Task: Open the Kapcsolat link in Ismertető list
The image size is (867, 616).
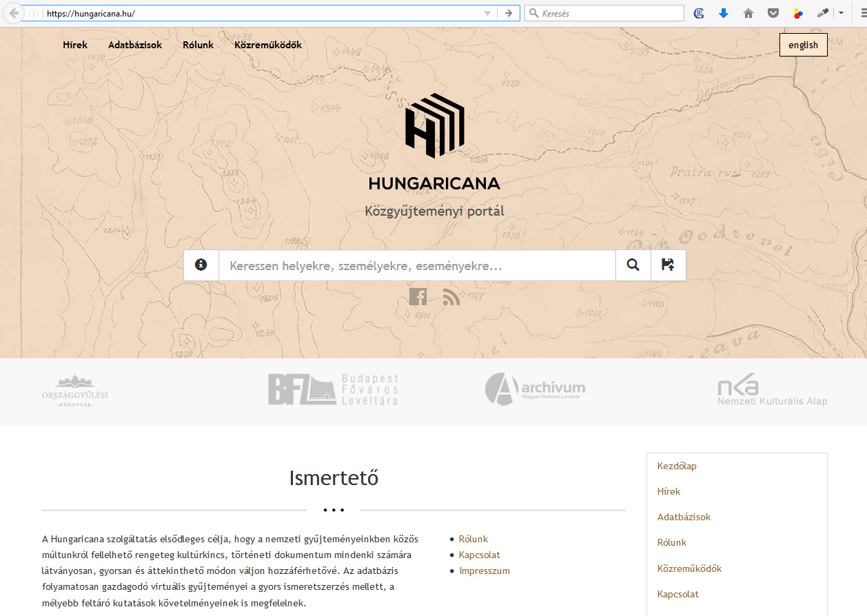Action: click(x=480, y=555)
